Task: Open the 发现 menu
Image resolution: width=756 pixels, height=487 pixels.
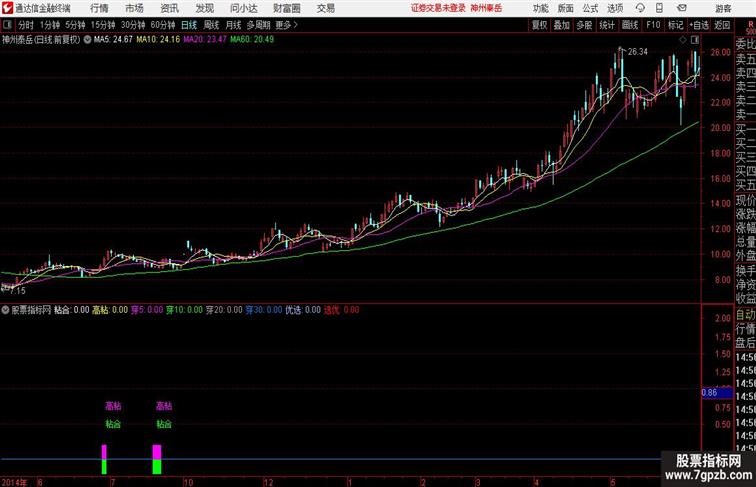Action: [x=204, y=8]
